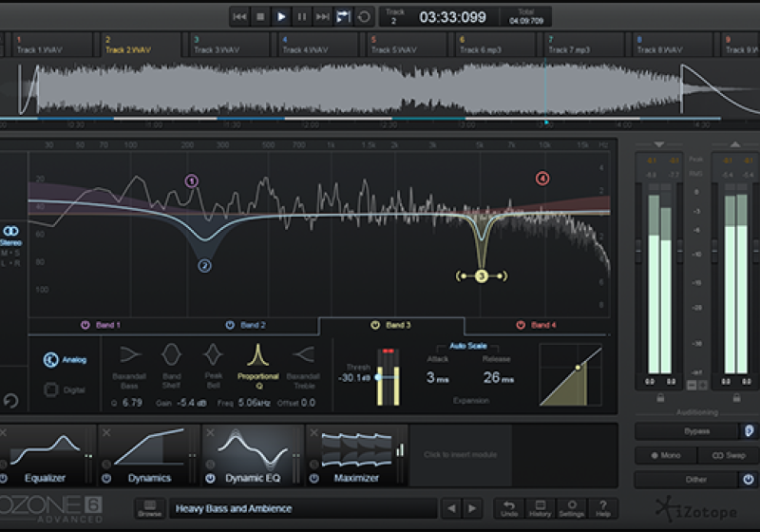Select the Track 1.WAV tab
This screenshot has height=532, width=760.
(52, 45)
